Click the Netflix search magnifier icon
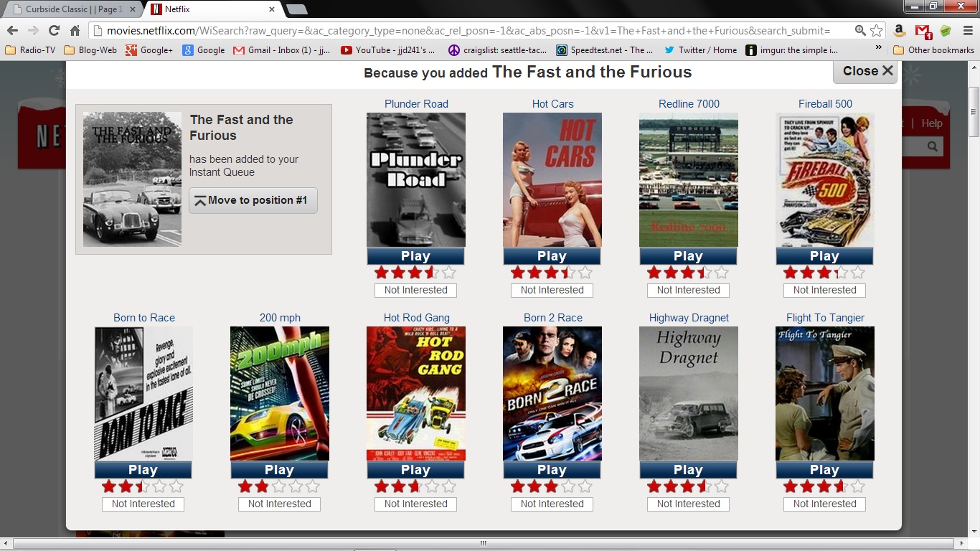 click(x=932, y=146)
